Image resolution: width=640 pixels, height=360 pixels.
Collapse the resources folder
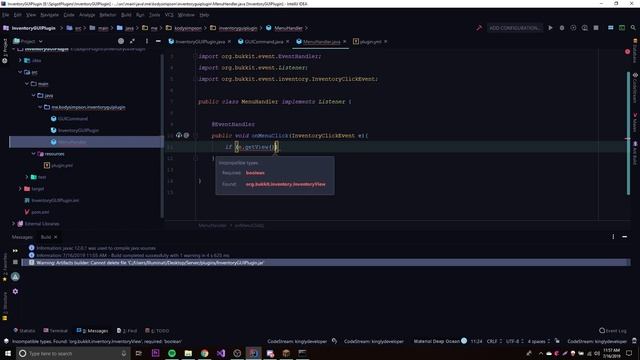tap(33, 153)
